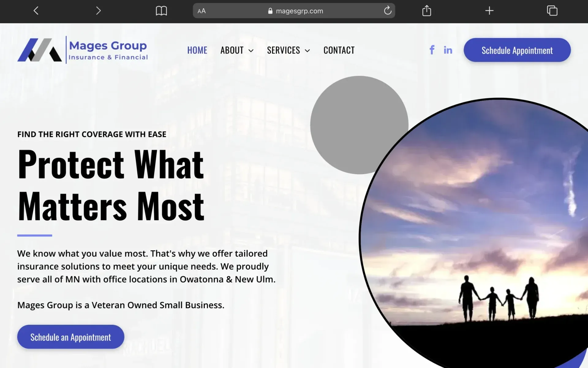Tap the Share icon in Safari
This screenshot has height=368, width=588.
426,10
